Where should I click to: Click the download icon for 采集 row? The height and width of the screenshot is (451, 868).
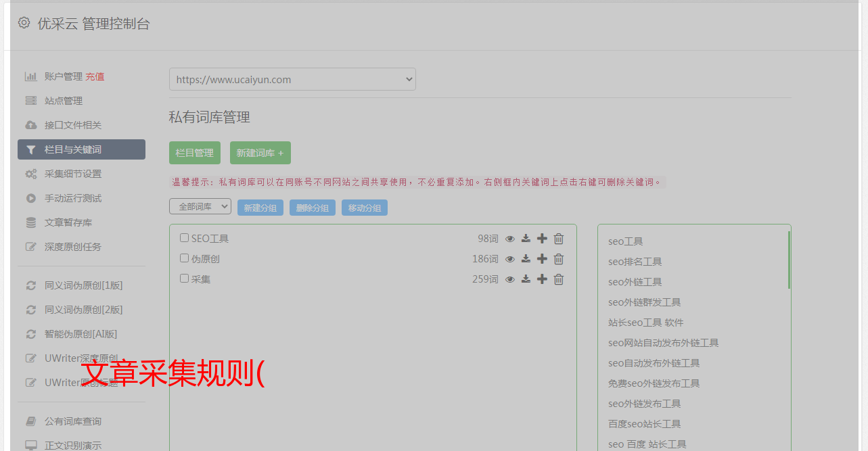(526, 279)
